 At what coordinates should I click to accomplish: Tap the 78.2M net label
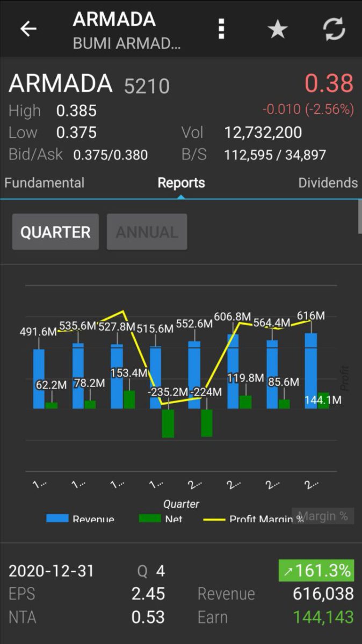coord(90,383)
